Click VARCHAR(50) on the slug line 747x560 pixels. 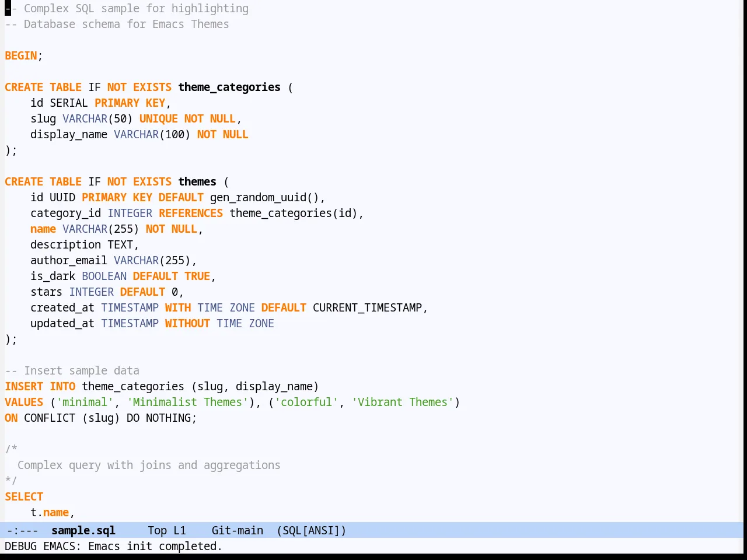click(98, 118)
